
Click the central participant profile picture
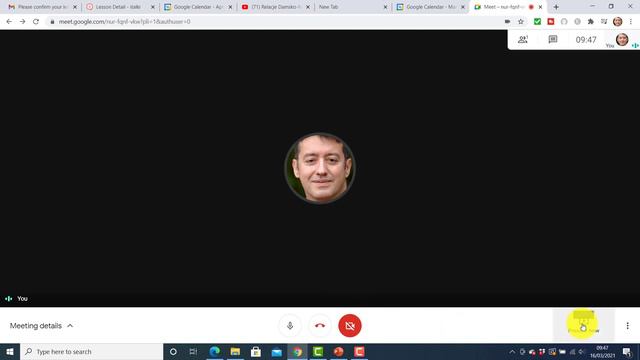click(x=320, y=168)
